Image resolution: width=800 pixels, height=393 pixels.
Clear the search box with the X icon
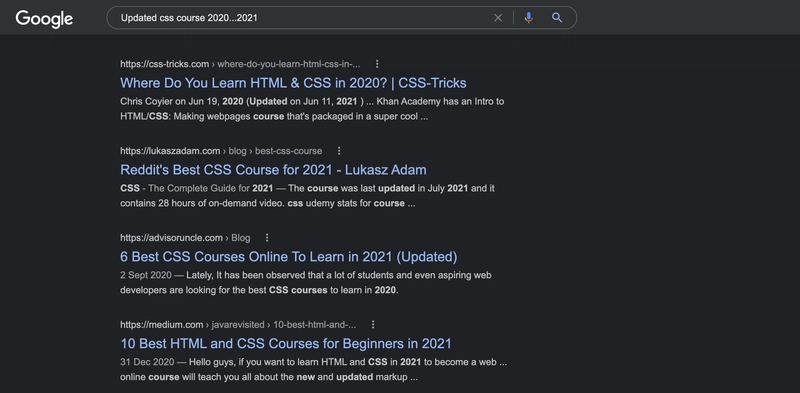pyautogui.click(x=498, y=18)
